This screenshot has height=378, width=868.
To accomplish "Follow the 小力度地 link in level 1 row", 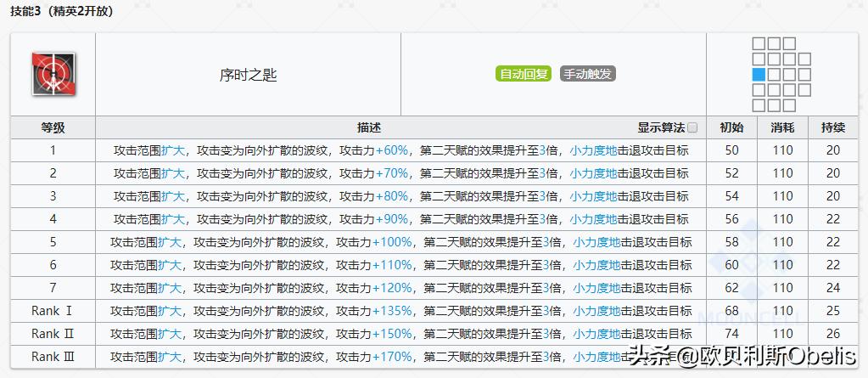I will 593,150.
